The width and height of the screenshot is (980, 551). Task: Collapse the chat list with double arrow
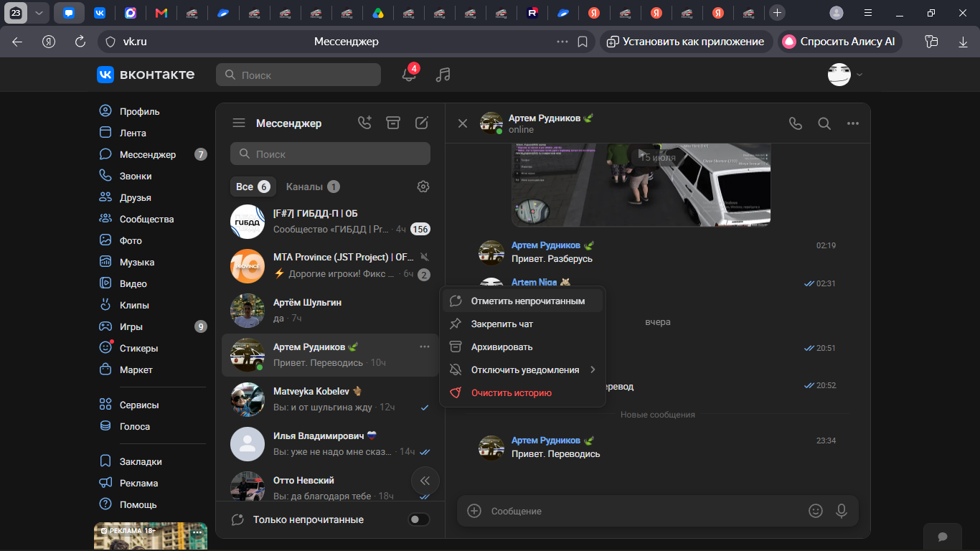[x=425, y=481]
